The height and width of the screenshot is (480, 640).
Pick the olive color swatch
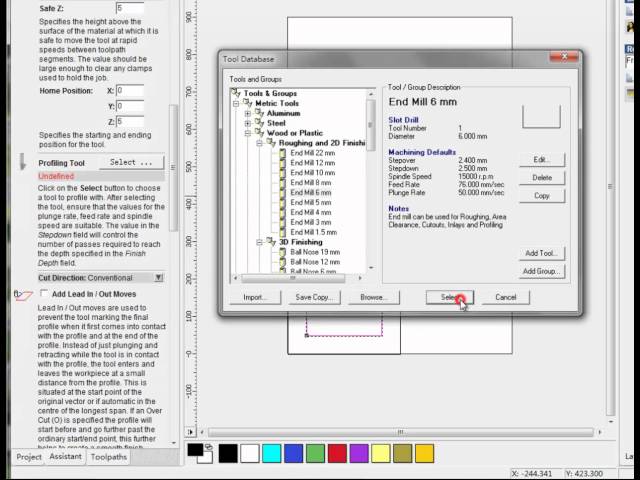point(402,453)
